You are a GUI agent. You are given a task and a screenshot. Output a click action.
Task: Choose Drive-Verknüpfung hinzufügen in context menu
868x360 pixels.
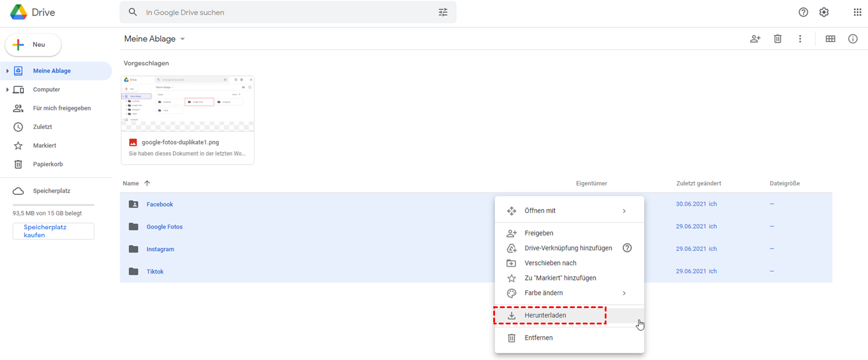pos(569,248)
